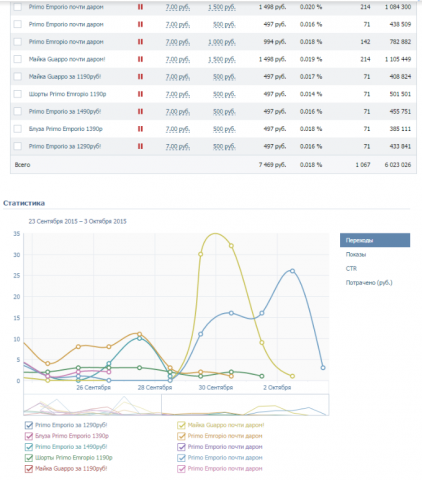The height and width of the screenshot is (480, 422).
Task: Click status icon in Шорты Primo Emropio 1190р row
Action: point(140,94)
